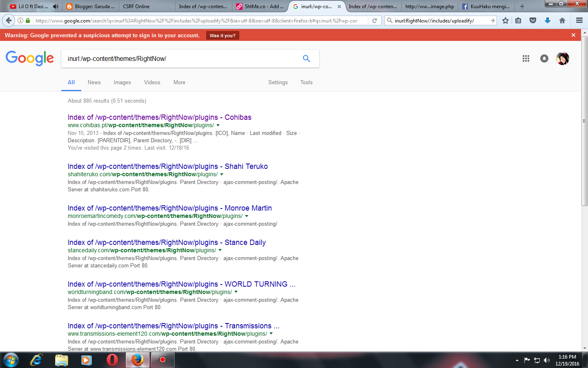Open the More search filter menu
The height and width of the screenshot is (368, 588).
(x=179, y=82)
